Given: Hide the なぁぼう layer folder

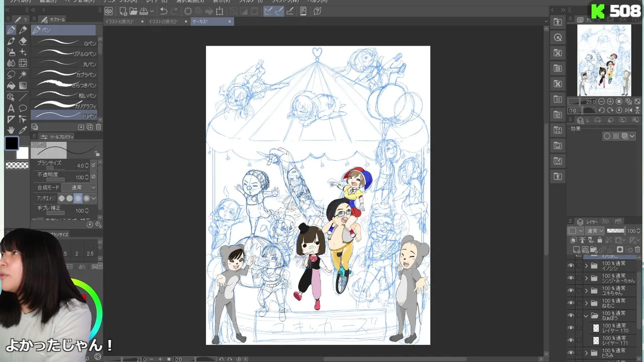Looking at the screenshot, I should tap(571, 316).
